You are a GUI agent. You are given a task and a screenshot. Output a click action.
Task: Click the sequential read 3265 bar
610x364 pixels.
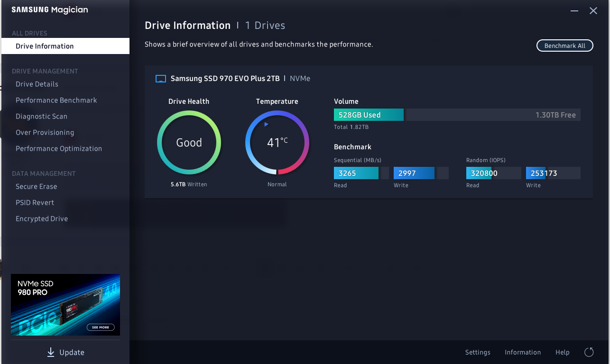361,173
